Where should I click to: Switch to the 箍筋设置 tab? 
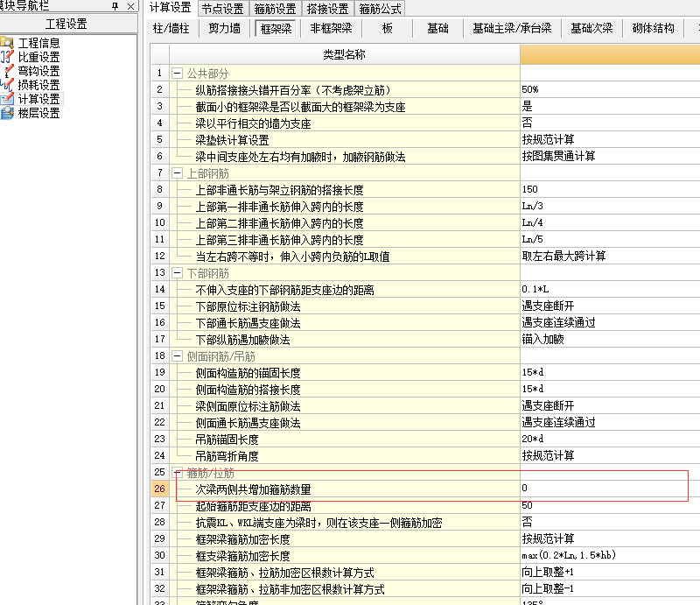coord(275,9)
